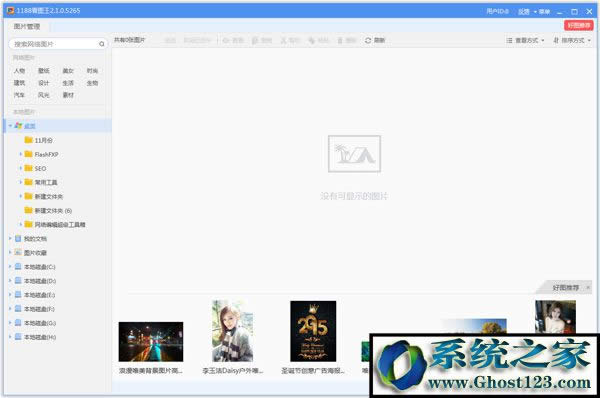The image size is (600, 398).
Task: Click the FlashFXP folder icon
Action: 28,154
